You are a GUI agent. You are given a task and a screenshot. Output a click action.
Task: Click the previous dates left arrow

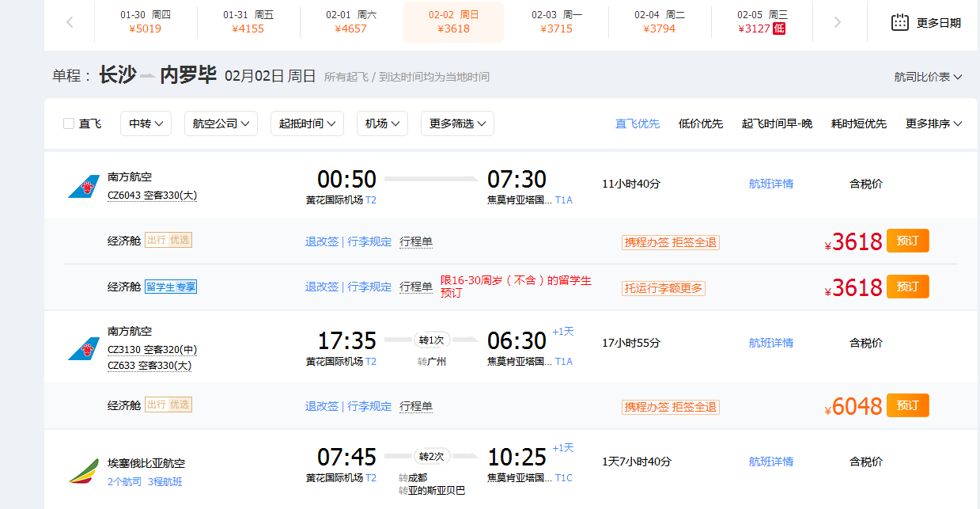point(70,22)
